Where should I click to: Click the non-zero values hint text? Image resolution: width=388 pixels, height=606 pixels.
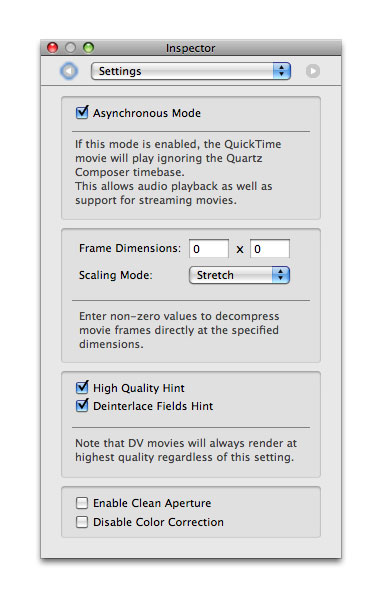tap(179, 330)
